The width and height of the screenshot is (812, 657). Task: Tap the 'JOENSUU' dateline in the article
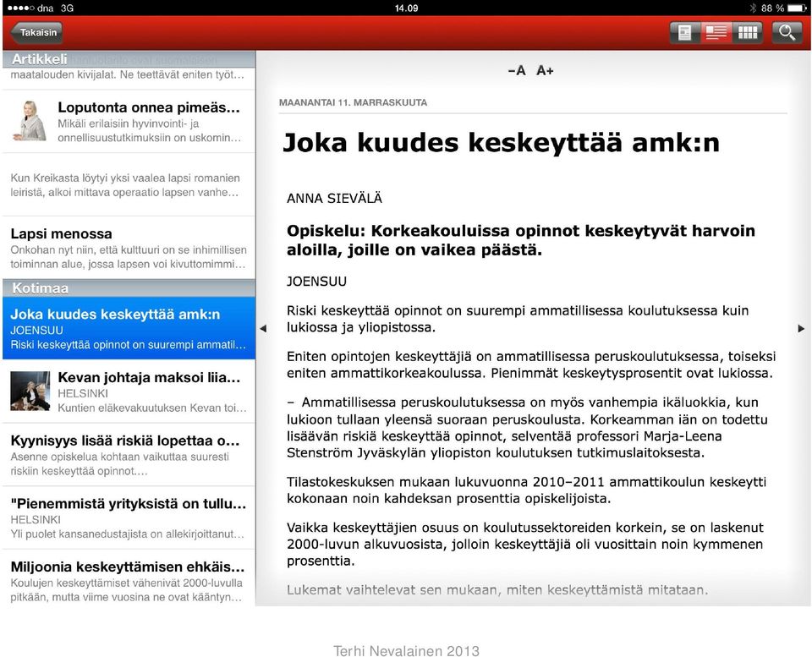click(x=317, y=282)
